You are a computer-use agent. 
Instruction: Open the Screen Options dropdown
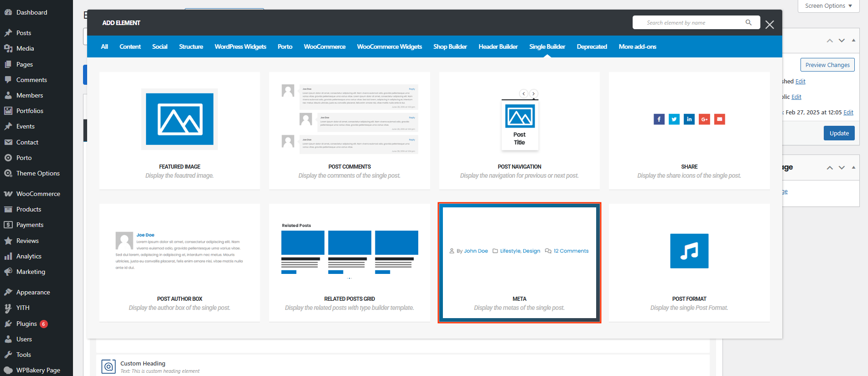[x=828, y=6]
